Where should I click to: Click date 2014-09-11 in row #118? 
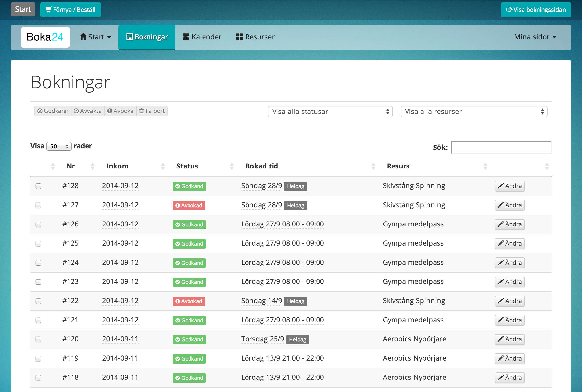tap(120, 377)
